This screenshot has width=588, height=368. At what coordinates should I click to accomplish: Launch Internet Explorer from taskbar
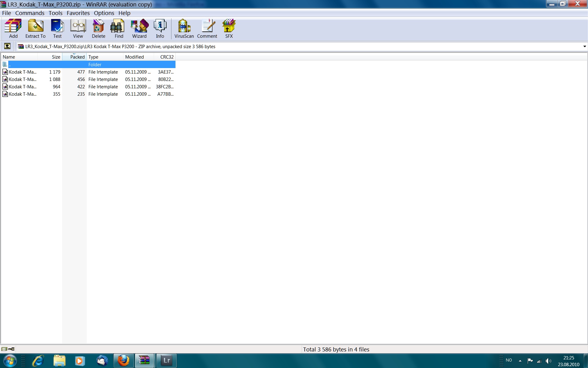tap(38, 361)
